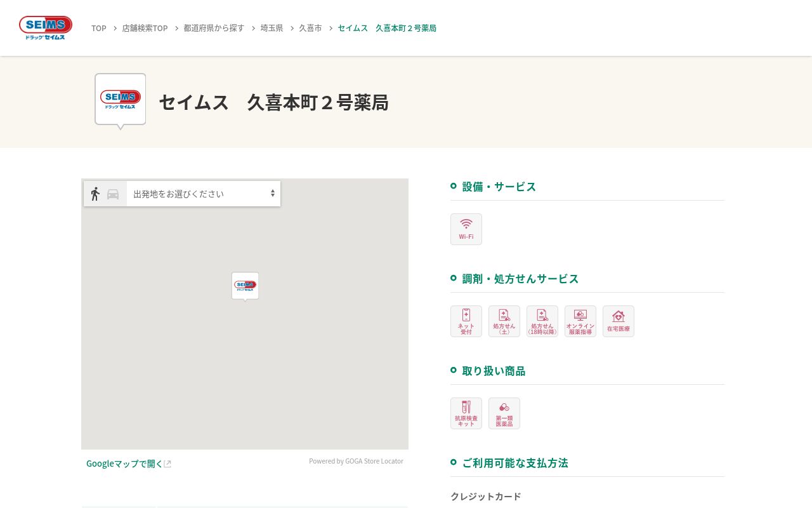812x508 pixels.
Task: Click the オンライン服薬指導 icon
Action: [580, 321]
